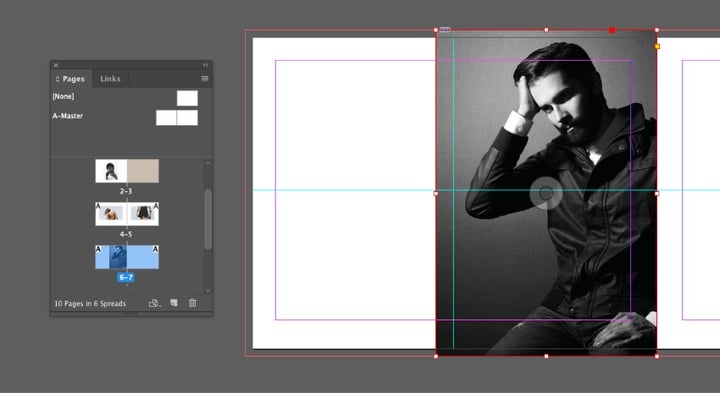Click the content grabber donut on the photo
The height and width of the screenshot is (393, 720).
point(546,193)
